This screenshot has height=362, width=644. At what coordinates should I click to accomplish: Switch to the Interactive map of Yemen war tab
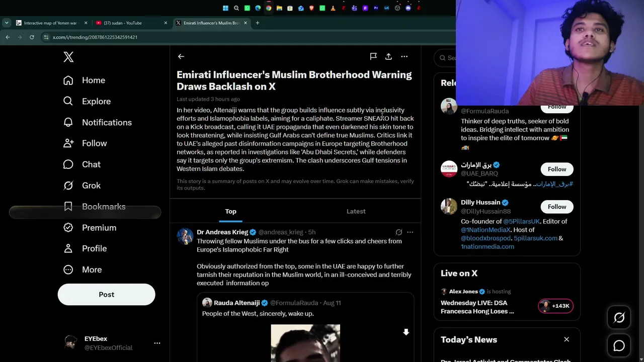point(52,23)
